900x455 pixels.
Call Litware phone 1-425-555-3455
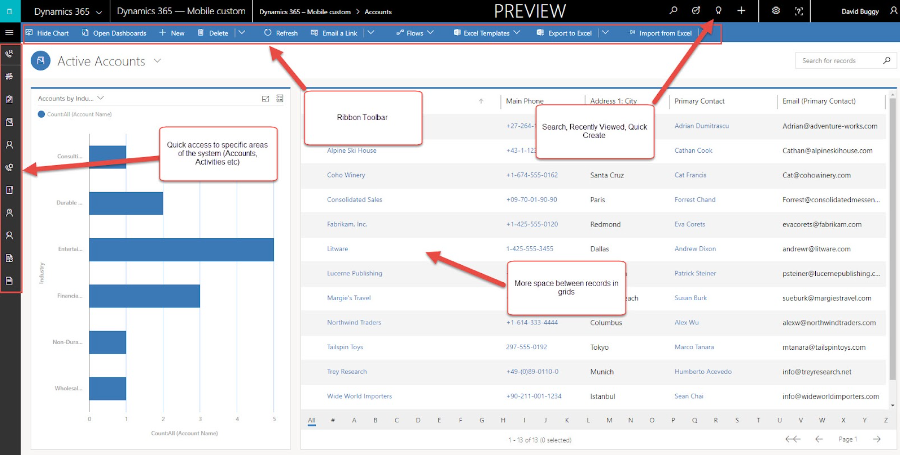[x=530, y=249]
